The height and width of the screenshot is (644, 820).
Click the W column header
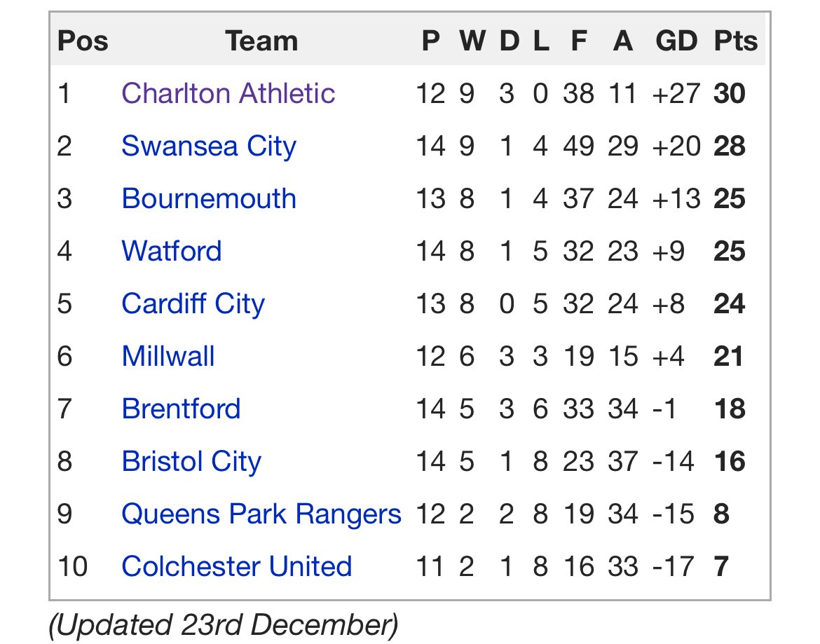[x=472, y=41]
